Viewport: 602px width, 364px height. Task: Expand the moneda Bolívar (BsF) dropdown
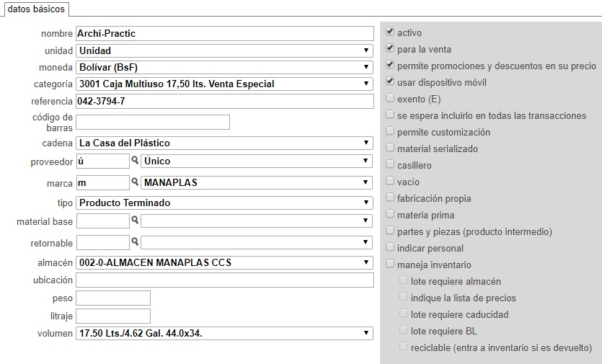(225, 67)
